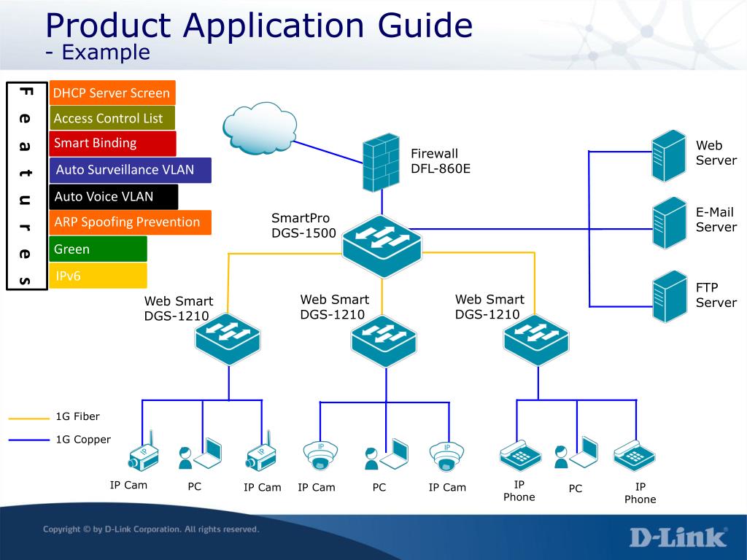Click the Auto Surveillance VLAN feature box
This screenshot has height=560, width=747.
coord(130,170)
